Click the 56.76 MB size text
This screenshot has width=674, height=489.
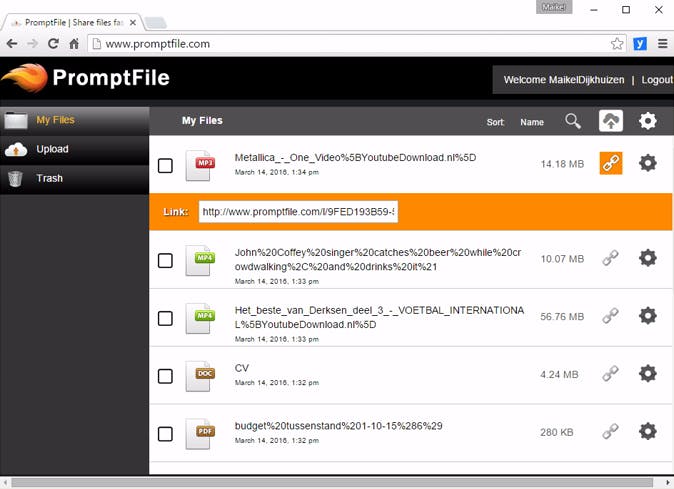tap(562, 317)
